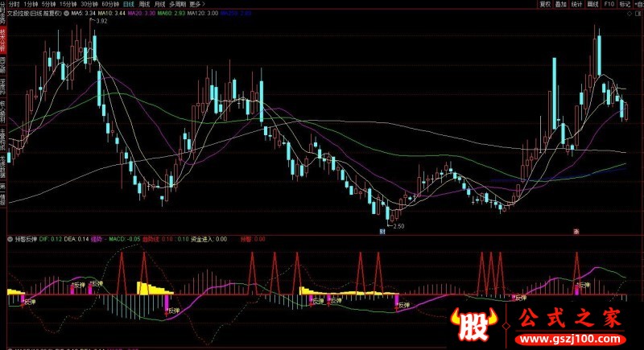Image resolution: width=644 pixels, height=350 pixels.
Task: Expand the 更多 periods dropdown
Action: [x=197, y=4]
